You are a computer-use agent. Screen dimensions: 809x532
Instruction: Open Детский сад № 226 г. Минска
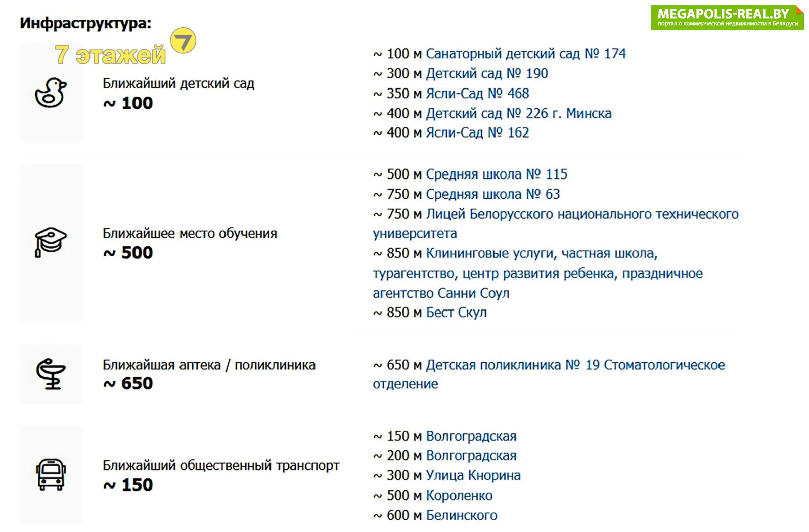click(519, 113)
